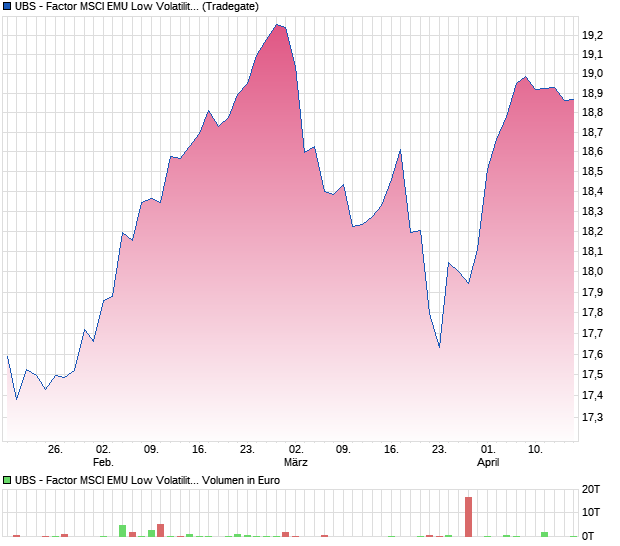Click the 10T volume axis label

tap(591, 512)
